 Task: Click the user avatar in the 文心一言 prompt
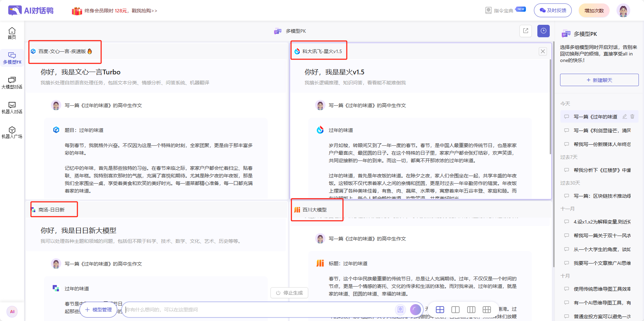tap(56, 105)
